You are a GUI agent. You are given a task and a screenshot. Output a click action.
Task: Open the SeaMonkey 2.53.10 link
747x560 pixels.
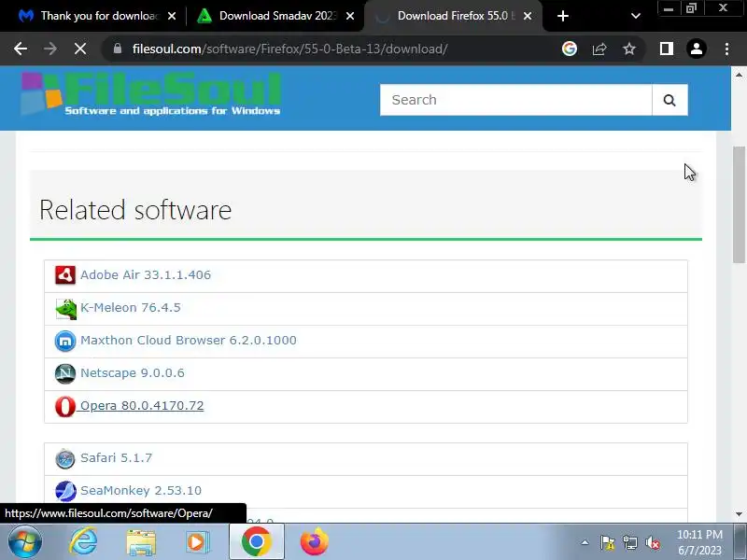[141, 491]
